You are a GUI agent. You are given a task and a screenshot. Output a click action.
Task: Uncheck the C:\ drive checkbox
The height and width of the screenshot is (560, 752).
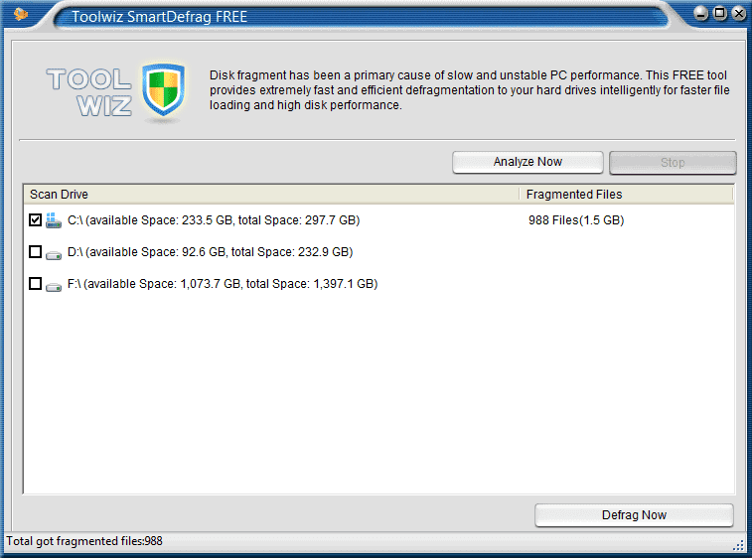pos(35,220)
